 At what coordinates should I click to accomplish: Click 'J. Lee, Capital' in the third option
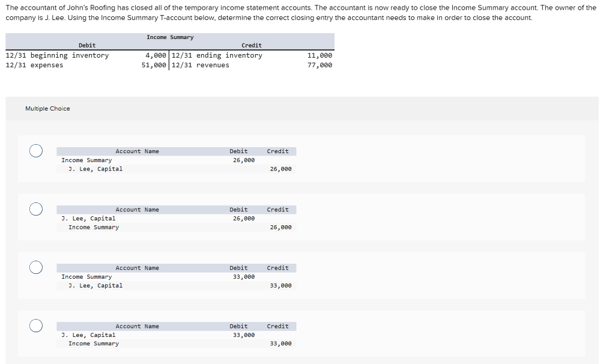coord(95,285)
